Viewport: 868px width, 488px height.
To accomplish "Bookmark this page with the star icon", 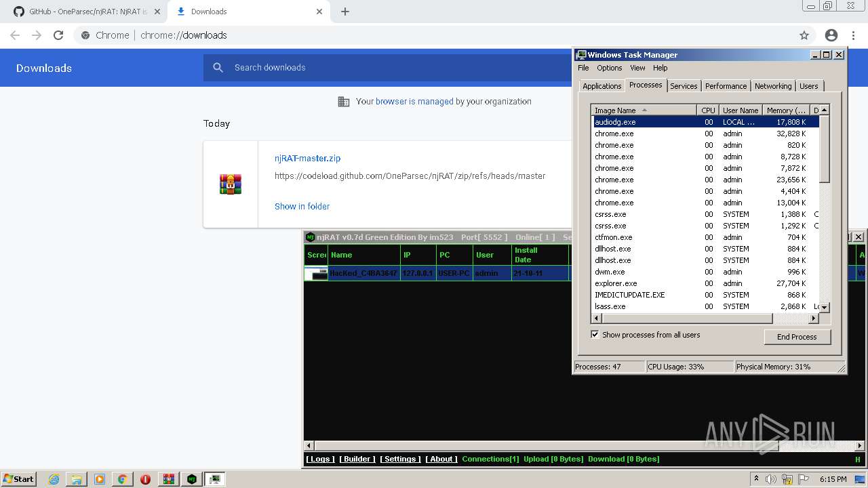I will [x=804, y=35].
